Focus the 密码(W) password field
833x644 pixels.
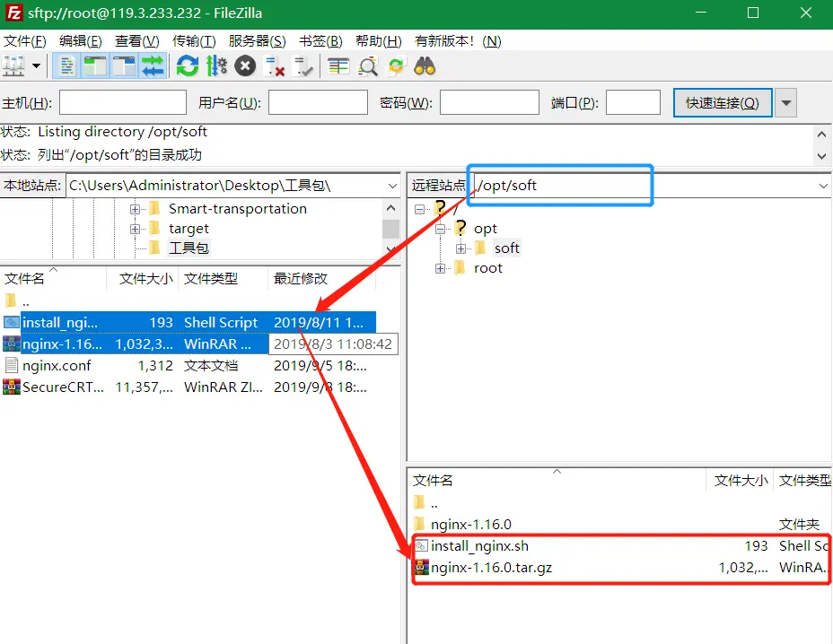click(489, 102)
